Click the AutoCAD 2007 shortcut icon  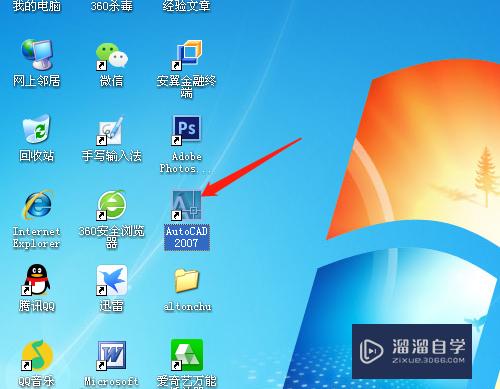pyautogui.click(x=186, y=205)
